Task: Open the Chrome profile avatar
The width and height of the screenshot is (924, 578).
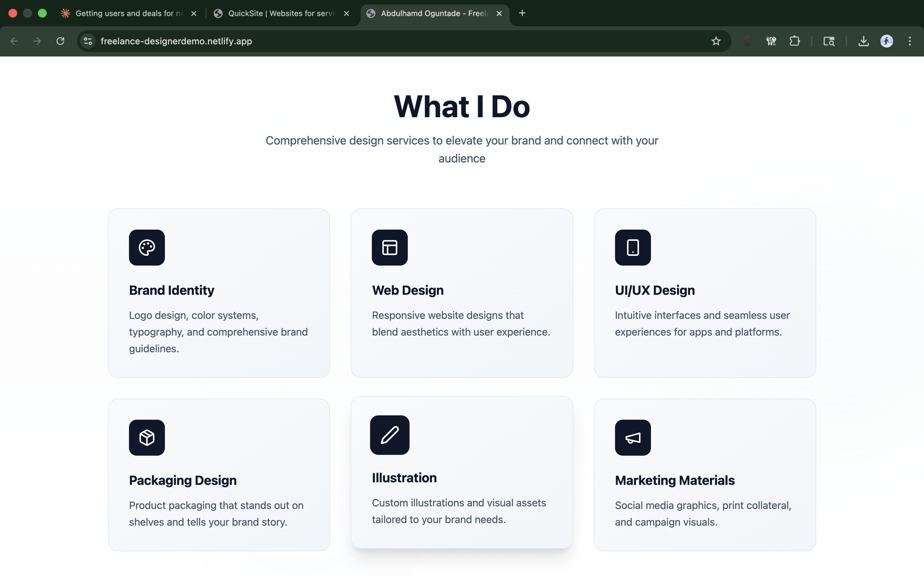Action: tap(886, 41)
